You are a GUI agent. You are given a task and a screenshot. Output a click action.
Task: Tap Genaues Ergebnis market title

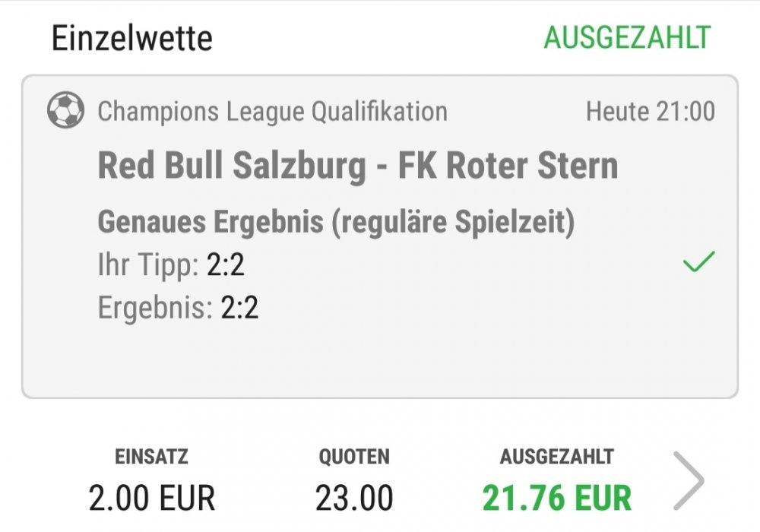pyautogui.click(x=336, y=221)
